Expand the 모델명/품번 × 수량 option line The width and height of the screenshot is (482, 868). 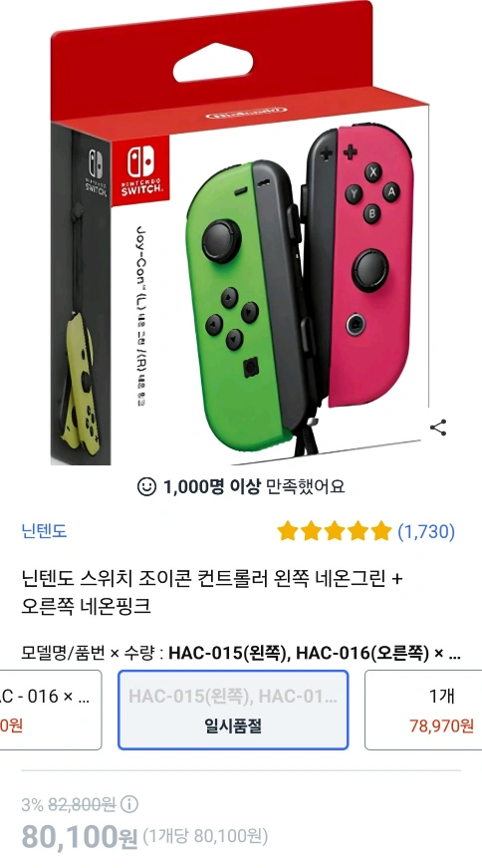pyautogui.click(x=241, y=653)
